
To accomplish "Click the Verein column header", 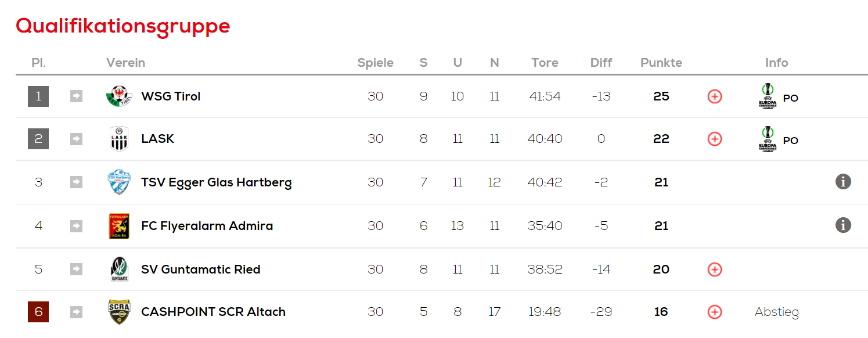I will pos(125,63).
